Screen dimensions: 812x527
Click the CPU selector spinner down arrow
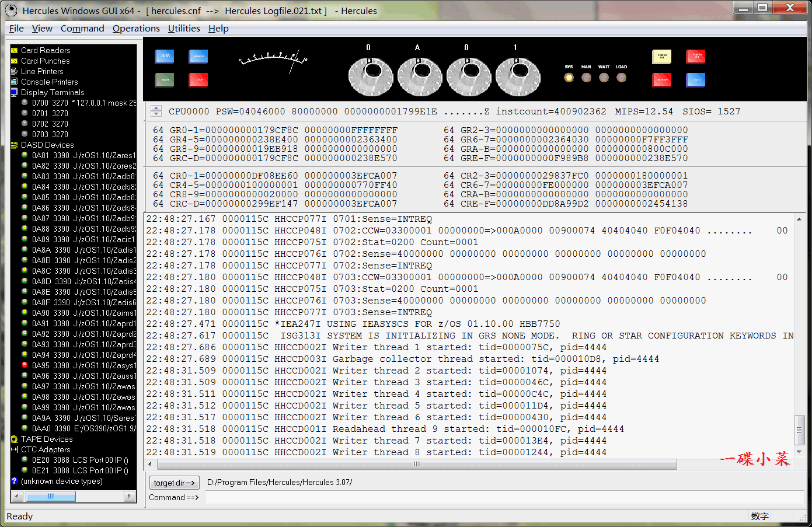(156, 114)
